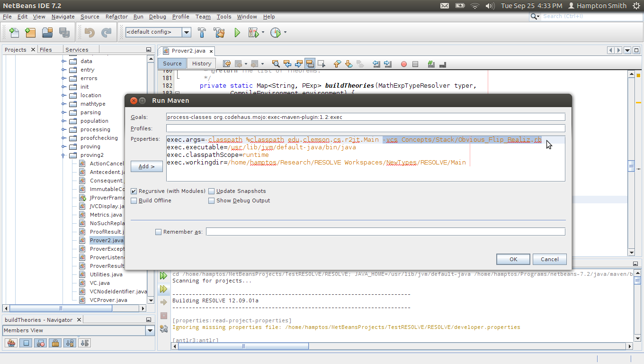Viewport: 644px width, 364px height.
Task: Click the Last Edit editor toolbar icon
Action: pyautogui.click(x=227, y=64)
